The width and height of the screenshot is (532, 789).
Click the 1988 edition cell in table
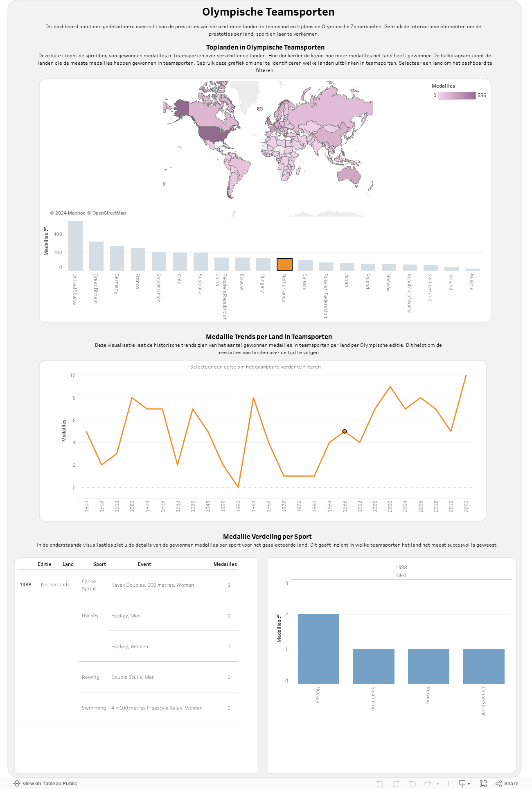pos(25,585)
